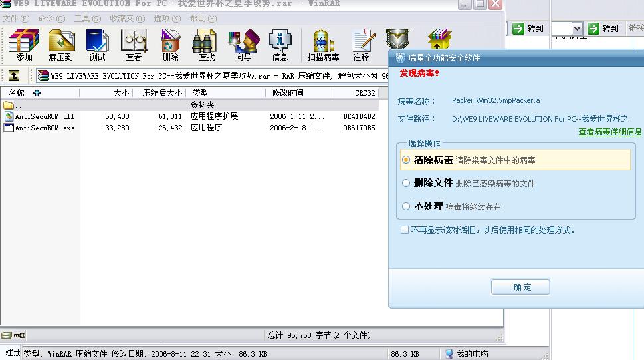The width and height of the screenshot is (644, 360).
Task: Click the 解压到 (Extract To) icon
Action: [x=60, y=45]
